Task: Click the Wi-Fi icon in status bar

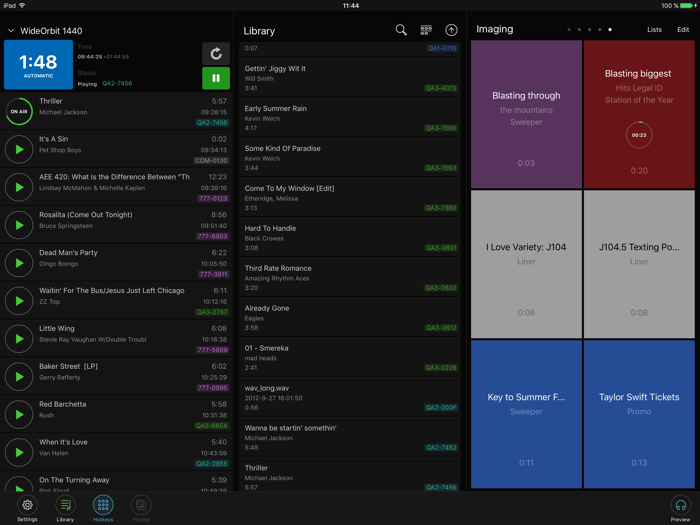Action: point(22,5)
